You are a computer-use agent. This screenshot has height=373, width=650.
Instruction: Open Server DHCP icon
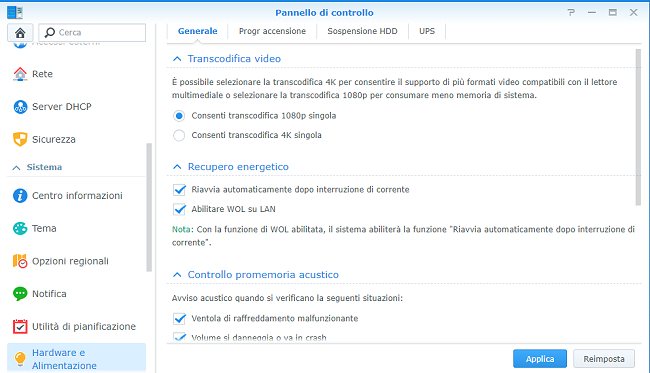point(20,107)
